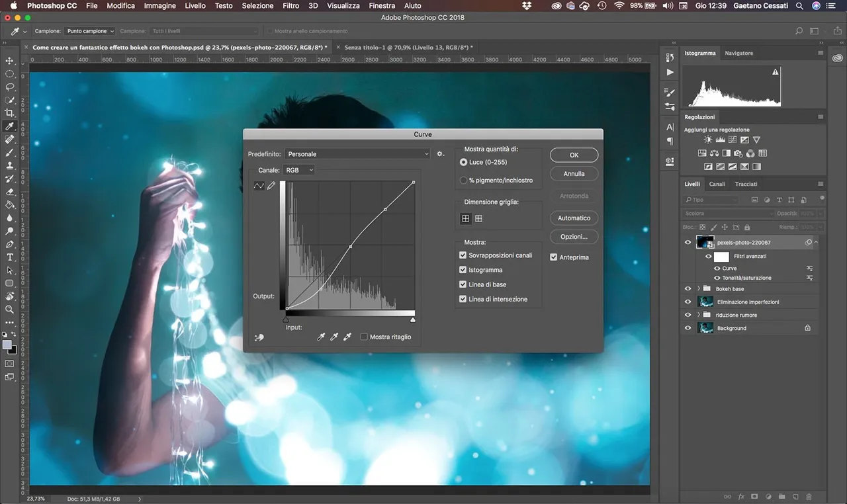Choose the detailed grid size icon
This screenshot has width=847, height=504.
(478, 218)
